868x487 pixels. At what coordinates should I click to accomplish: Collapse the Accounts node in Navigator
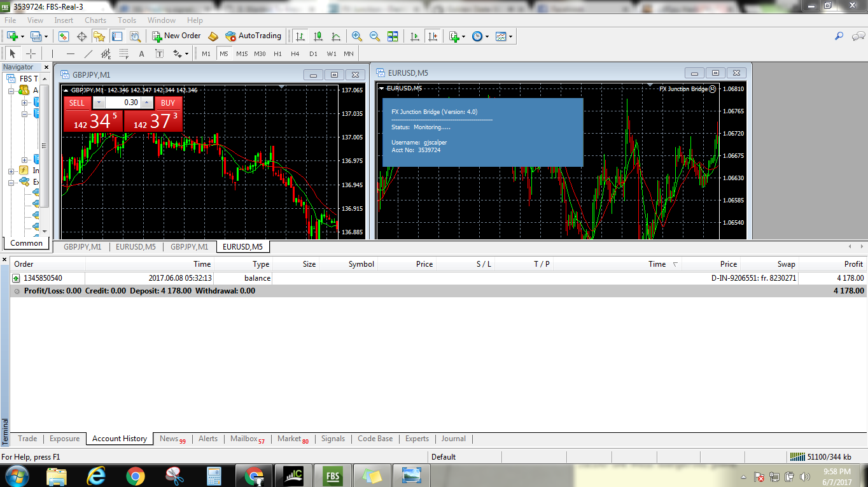click(x=11, y=90)
